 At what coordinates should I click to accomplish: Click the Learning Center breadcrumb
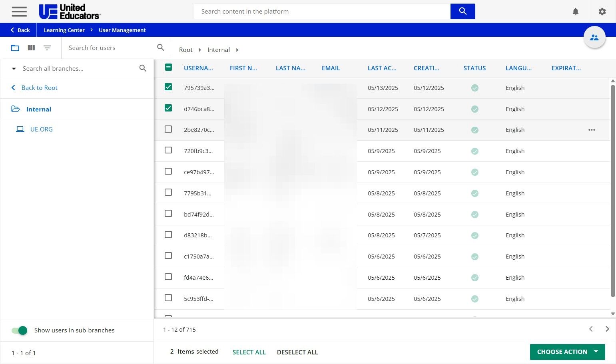pyautogui.click(x=64, y=30)
